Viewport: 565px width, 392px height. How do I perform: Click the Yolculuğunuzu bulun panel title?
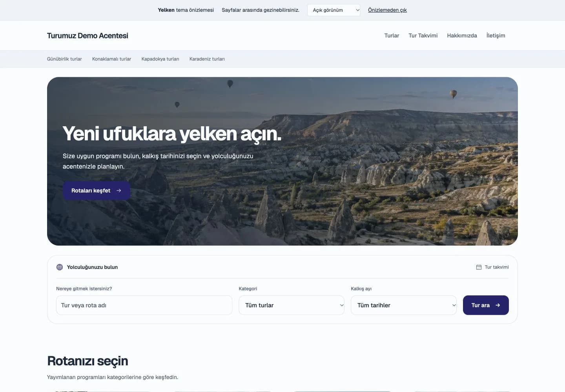click(92, 267)
